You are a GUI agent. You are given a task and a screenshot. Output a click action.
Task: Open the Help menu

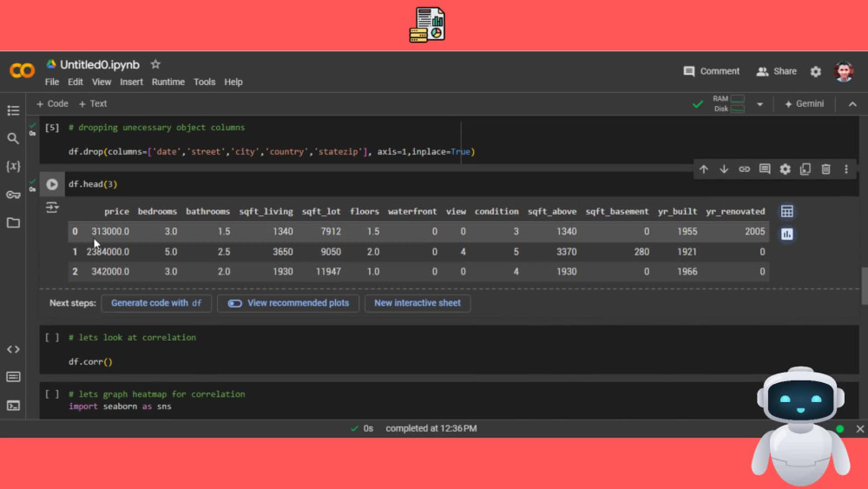tap(233, 82)
